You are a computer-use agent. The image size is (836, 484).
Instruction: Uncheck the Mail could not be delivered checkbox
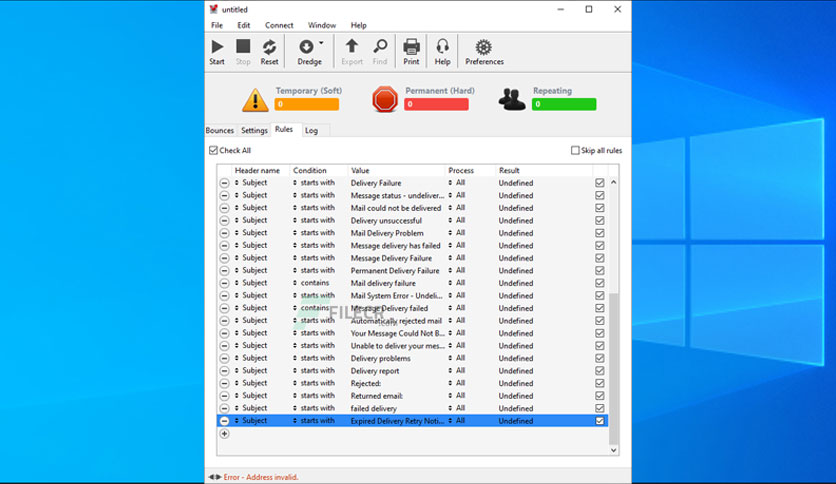tap(600, 208)
